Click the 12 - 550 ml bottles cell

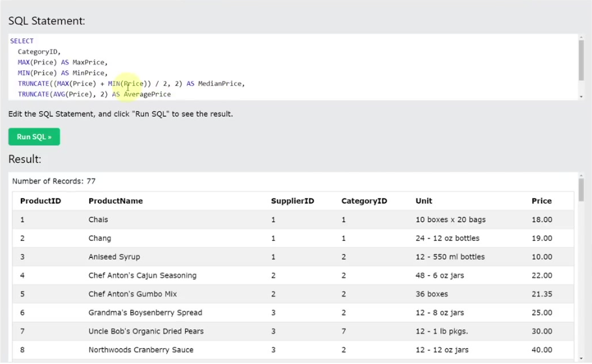[x=450, y=257]
